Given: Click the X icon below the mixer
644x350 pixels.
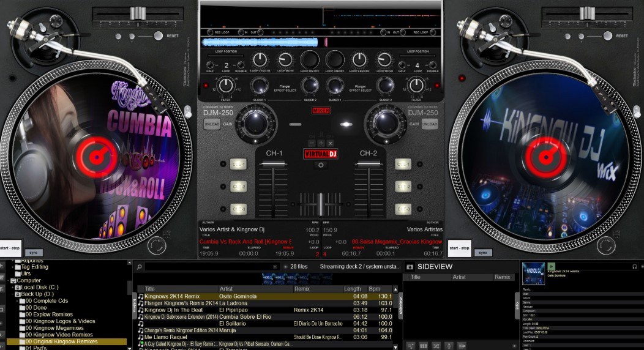Looking at the screenshot, I should tap(330, 143).
